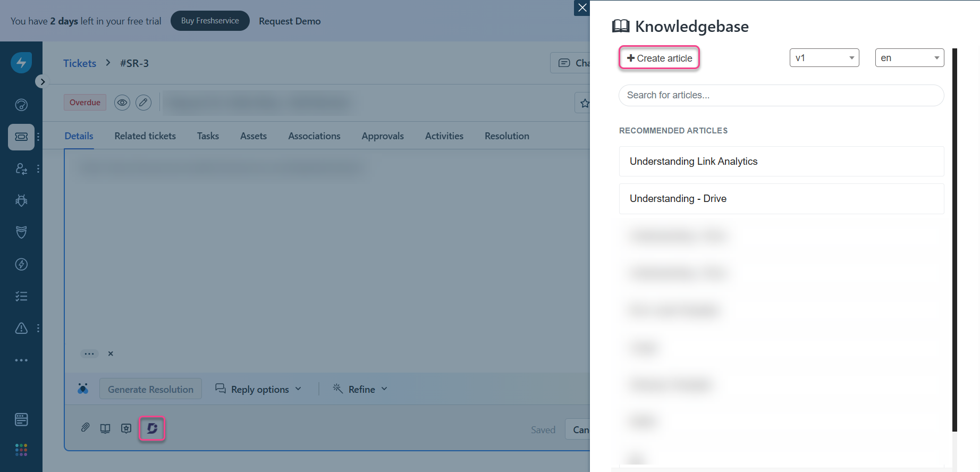Remove the quoted text with the small x
980x472 pixels.
click(x=111, y=353)
